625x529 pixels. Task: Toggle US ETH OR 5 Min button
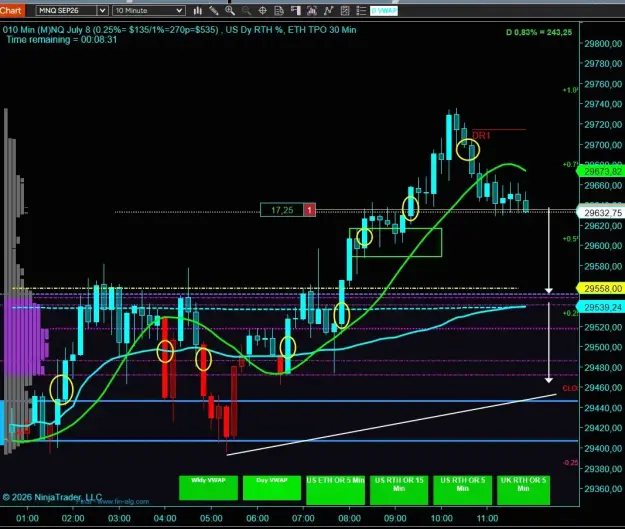335,490
